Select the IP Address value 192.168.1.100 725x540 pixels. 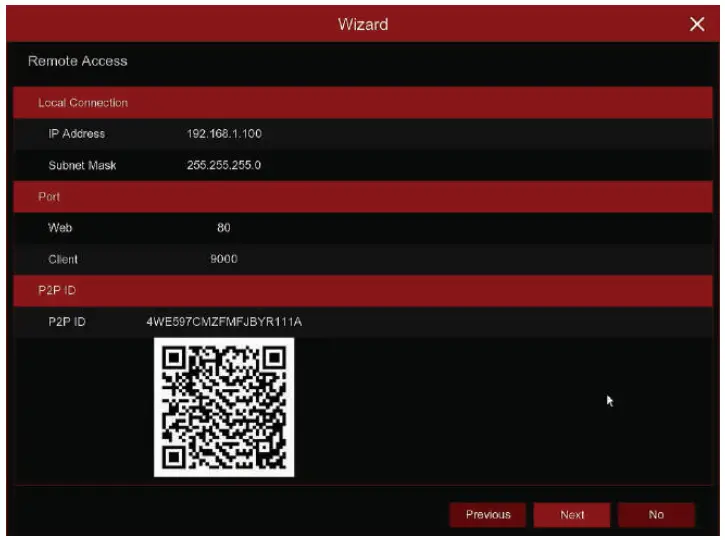click(x=224, y=134)
